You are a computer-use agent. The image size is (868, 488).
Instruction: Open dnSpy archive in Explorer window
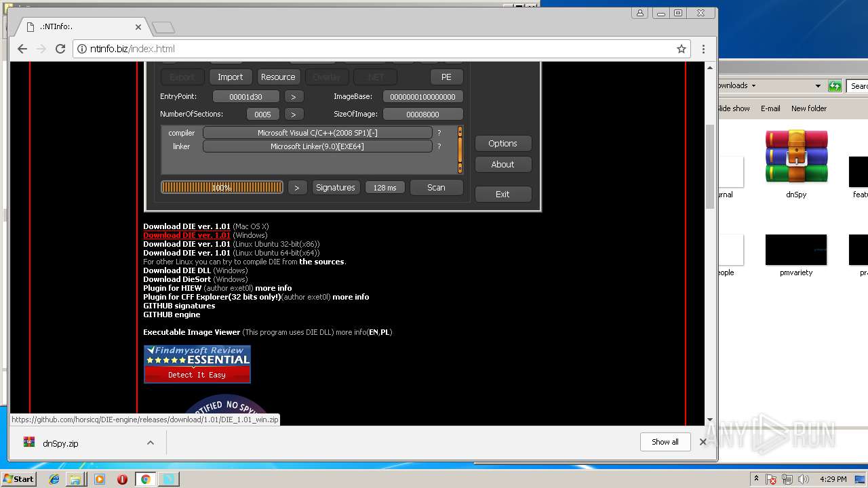(x=796, y=163)
